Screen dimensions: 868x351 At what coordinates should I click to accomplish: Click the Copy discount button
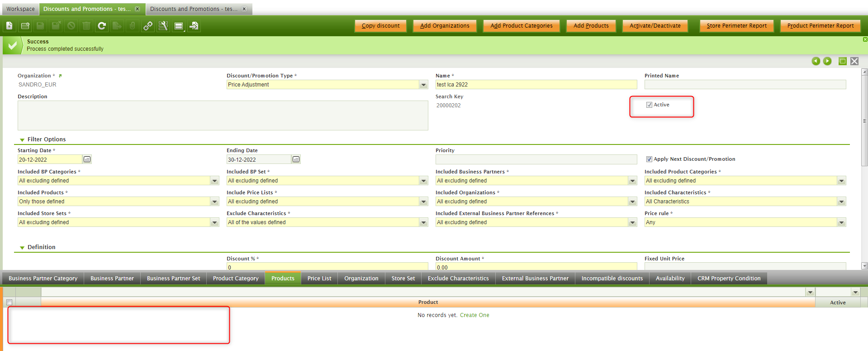point(380,26)
